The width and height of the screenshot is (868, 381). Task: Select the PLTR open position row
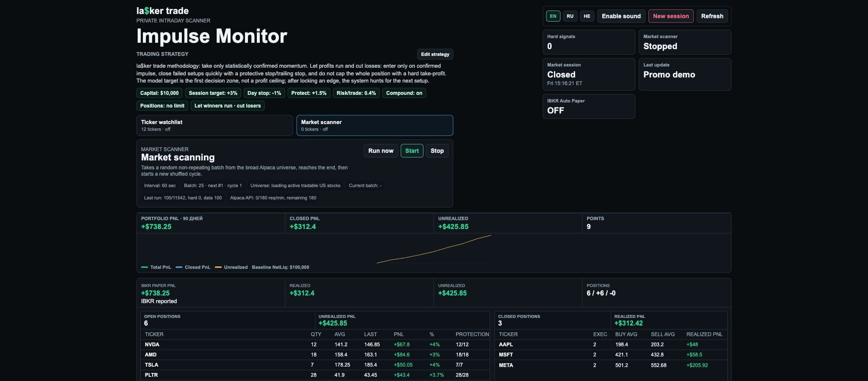[314, 375]
